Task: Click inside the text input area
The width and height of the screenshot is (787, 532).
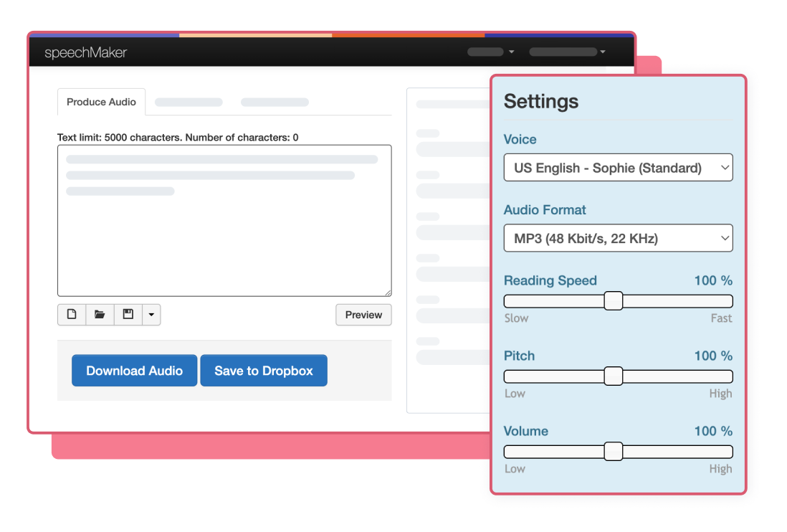Action: pyautogui.click(x=224, y=237)
